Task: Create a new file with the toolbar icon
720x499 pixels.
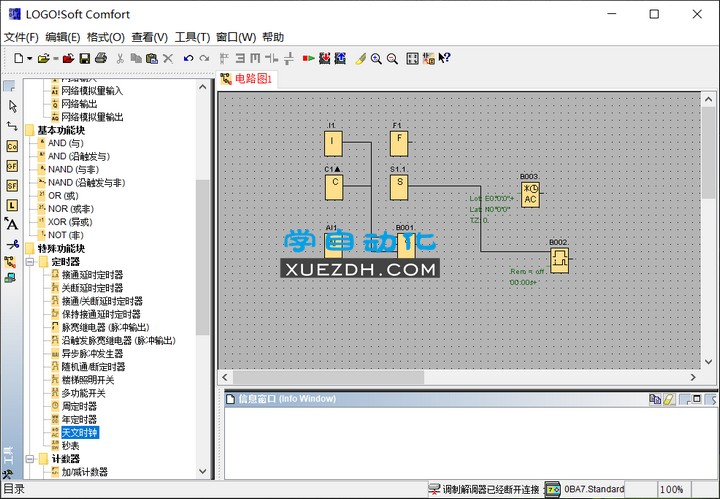Action: pyautogui.click(x=19, y=58)
